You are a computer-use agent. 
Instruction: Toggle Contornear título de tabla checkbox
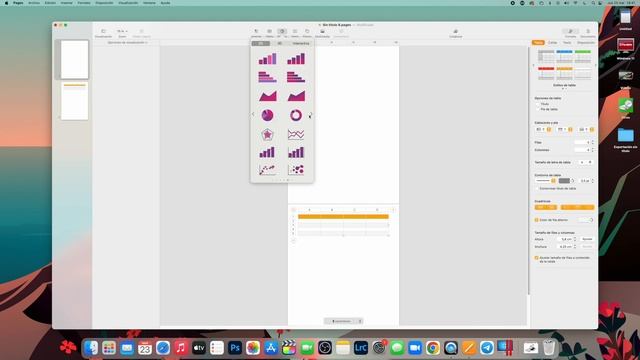pos(537,189)
